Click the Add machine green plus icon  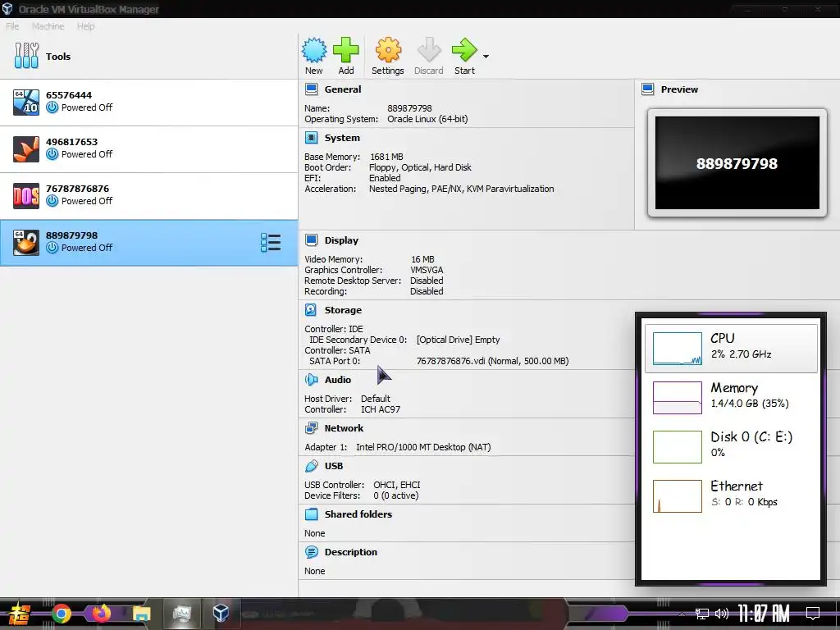tap(346, 50)
